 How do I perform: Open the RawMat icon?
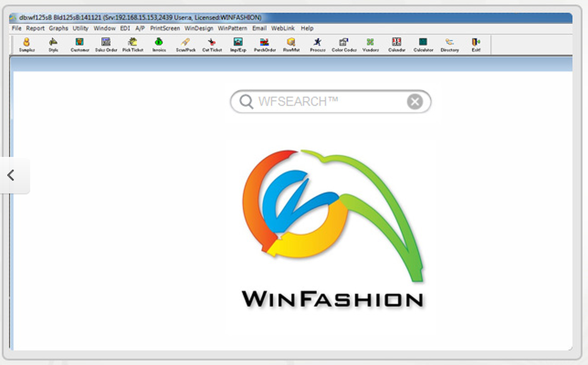point(291,45)
